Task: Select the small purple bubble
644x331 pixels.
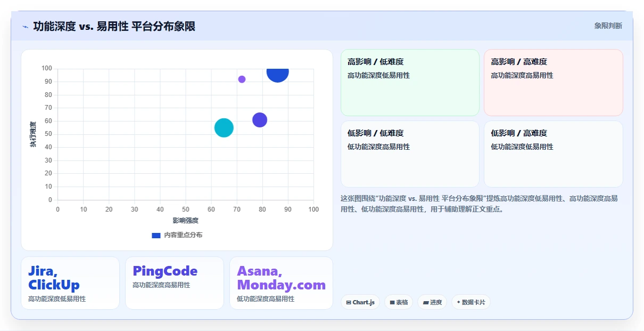Action: coord(242,79)
